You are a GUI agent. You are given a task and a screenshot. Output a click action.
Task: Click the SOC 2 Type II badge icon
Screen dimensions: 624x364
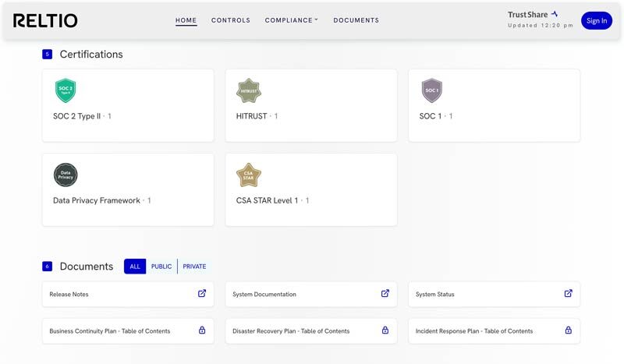(x=66, y=90)
